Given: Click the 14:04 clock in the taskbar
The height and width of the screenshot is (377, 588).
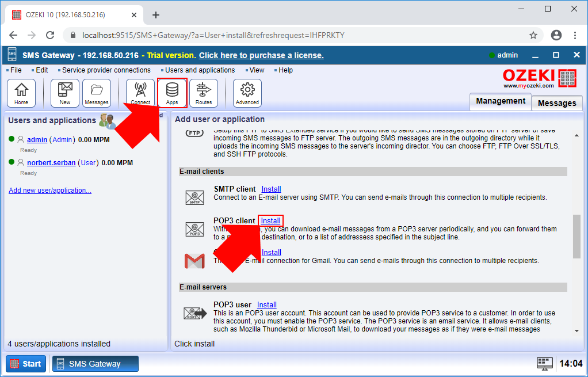Looking at the screenshot, I should (x=571, y=364).
